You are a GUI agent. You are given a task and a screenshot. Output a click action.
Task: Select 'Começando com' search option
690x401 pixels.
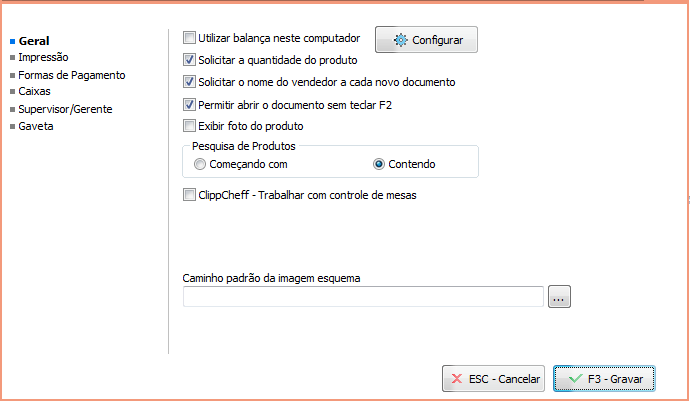[x=200, y=164]
